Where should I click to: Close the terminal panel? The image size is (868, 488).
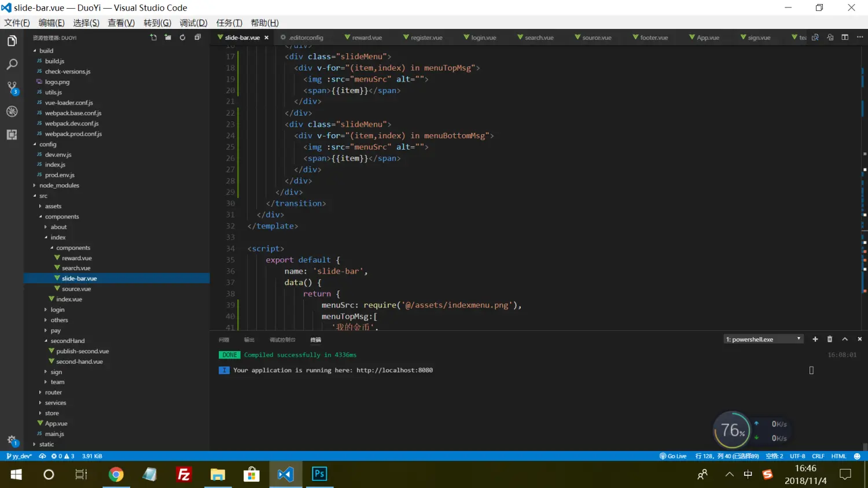point(859,339)
